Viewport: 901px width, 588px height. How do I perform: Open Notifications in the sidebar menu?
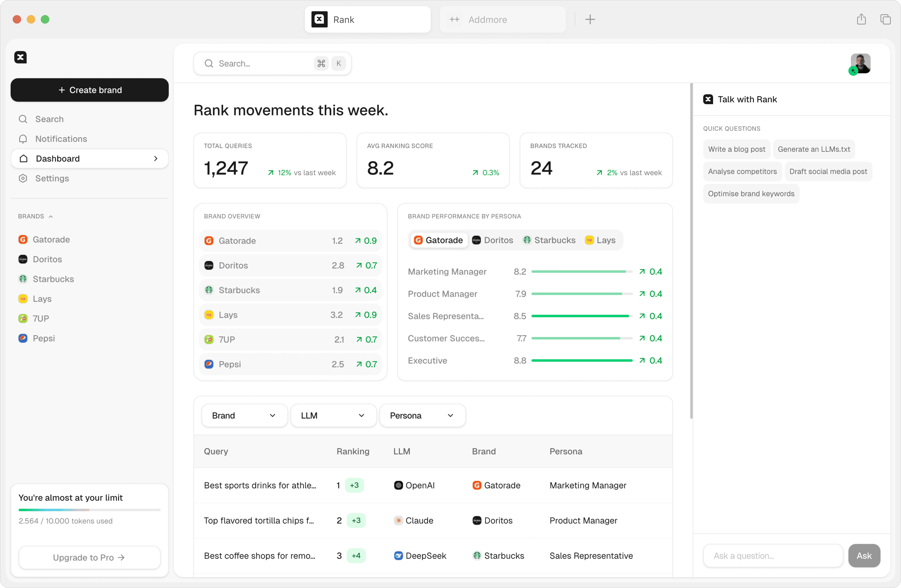coord(89,139)
